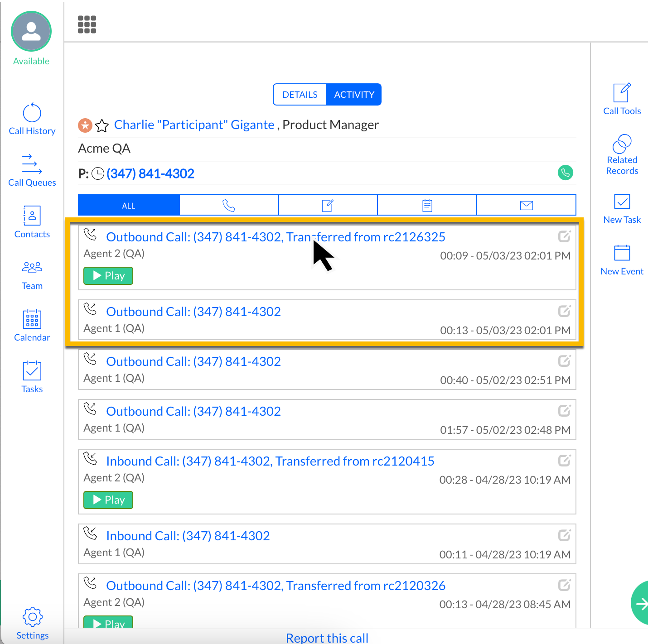This screenshot has height=644, width=648.
Task: Filter activity by calls phone tab
Action: coord(229,206)
